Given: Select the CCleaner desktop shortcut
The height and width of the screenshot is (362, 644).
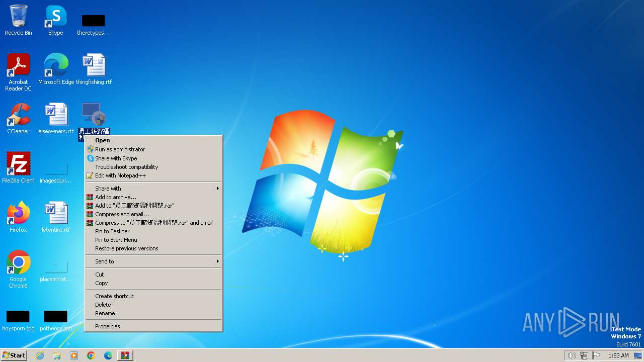Looking at the screenshot, I should tap(18, 118).
